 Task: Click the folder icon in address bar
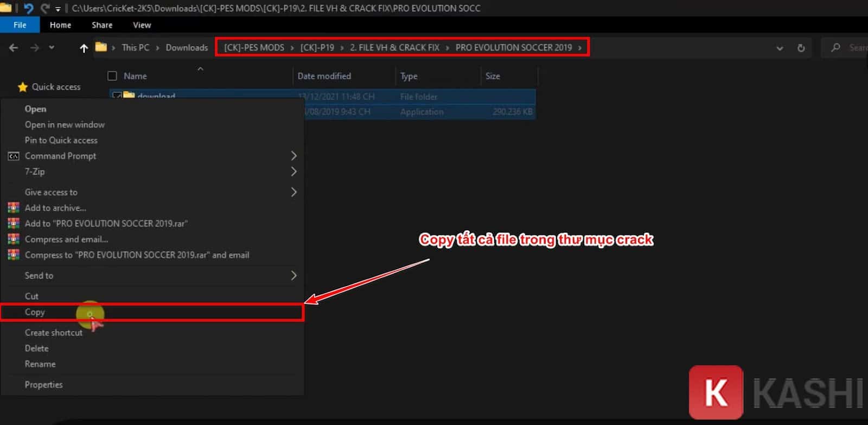[101, 47]
